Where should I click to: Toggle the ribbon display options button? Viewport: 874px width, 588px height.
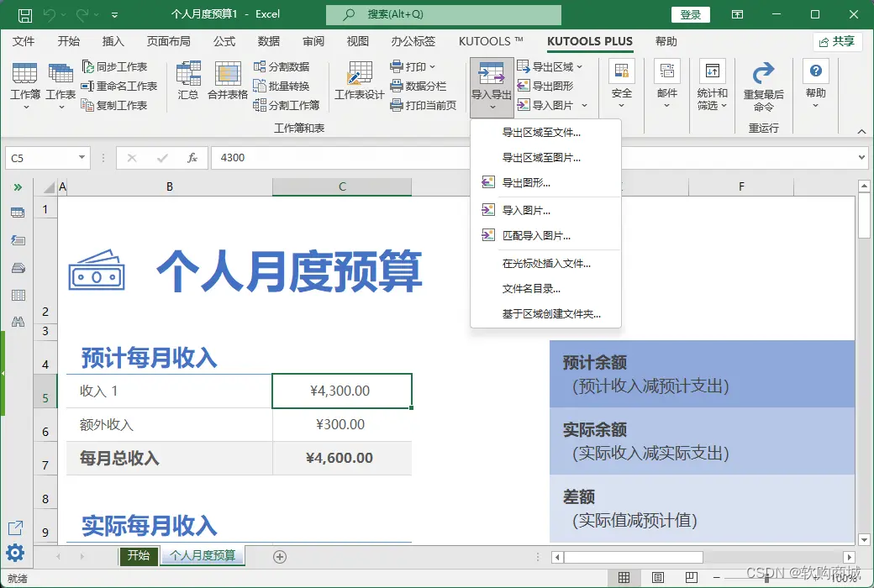tap(738, 14)
